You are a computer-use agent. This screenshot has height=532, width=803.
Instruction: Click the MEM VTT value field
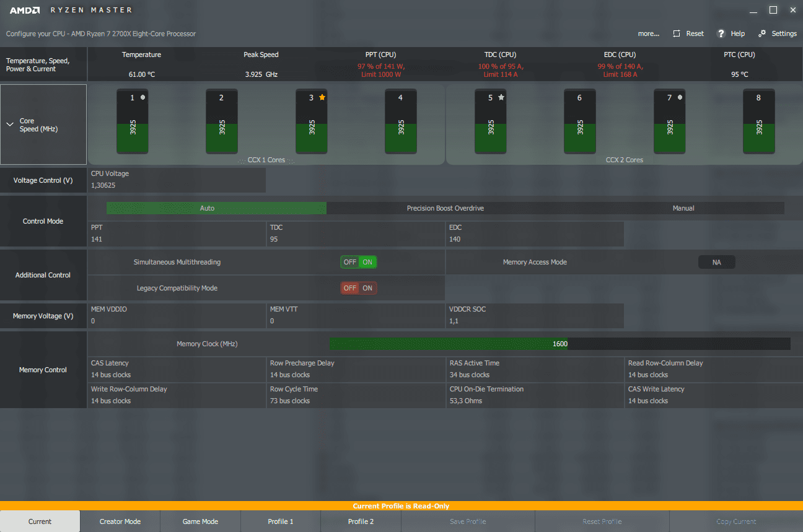tap(356, 315)
